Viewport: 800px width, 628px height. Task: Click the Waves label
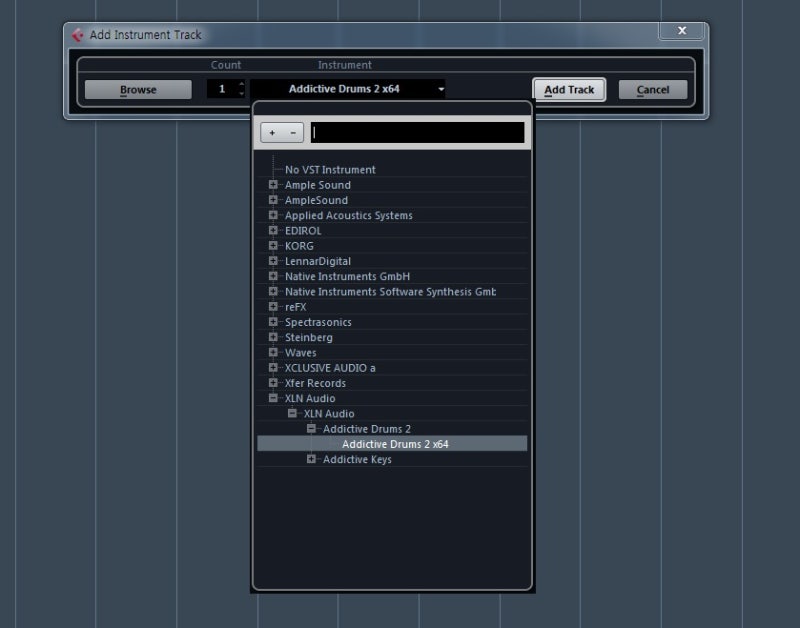301,353
